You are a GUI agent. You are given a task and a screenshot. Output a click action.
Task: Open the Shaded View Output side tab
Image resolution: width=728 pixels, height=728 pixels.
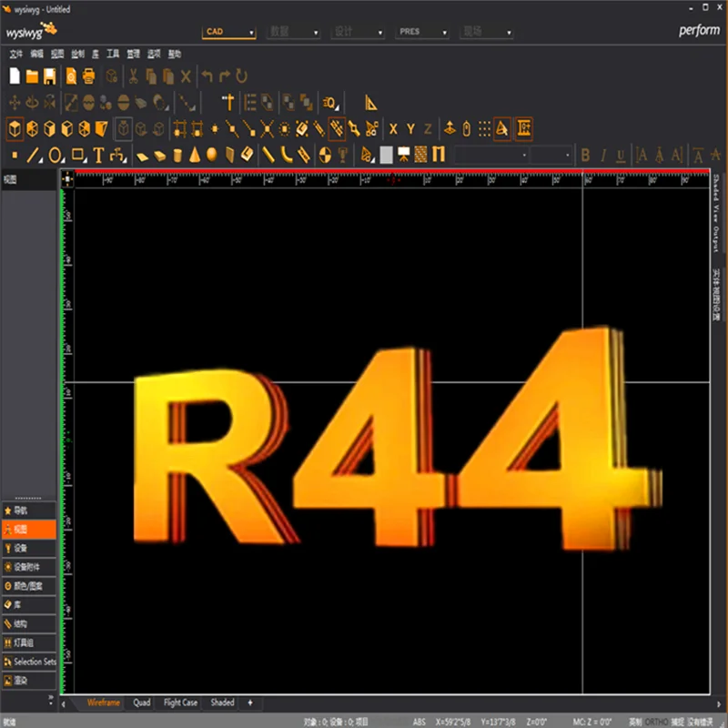pyautogui.click(x=716, y=213)
